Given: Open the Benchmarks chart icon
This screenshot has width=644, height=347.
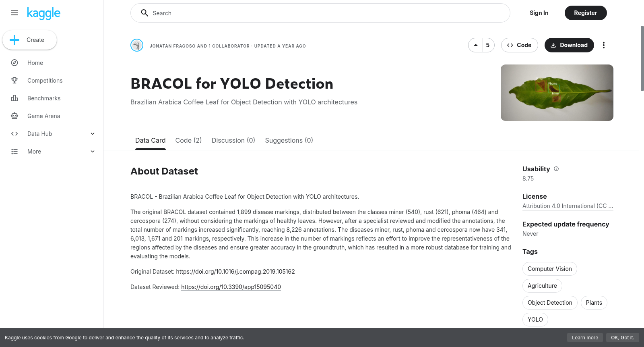Looking at the screenshot, I should coord(14,98).
